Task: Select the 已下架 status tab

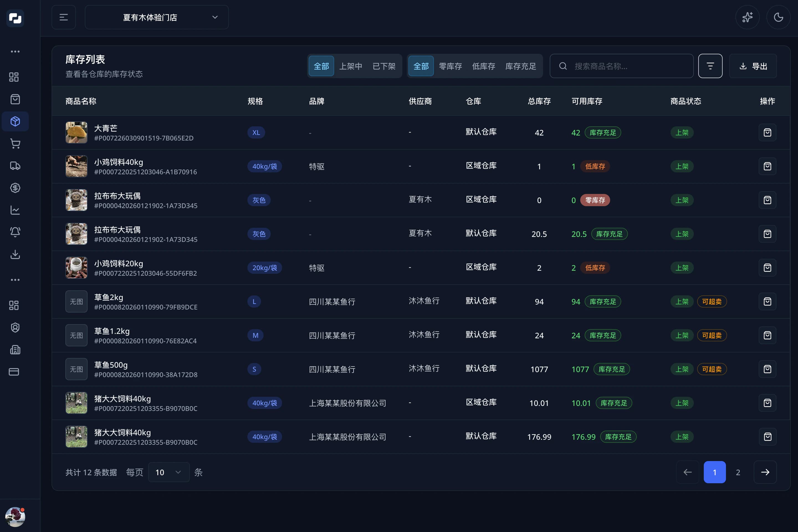Action: tap(384, 66)
